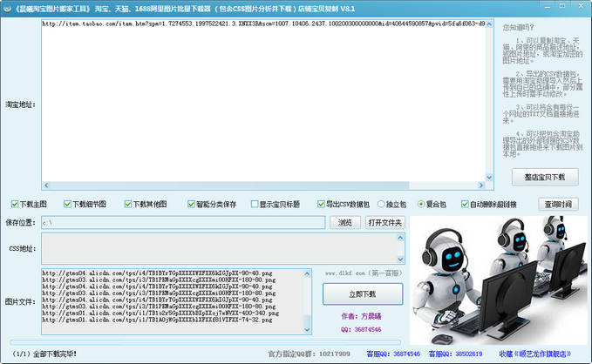Click the 图片文件 label
This screenshot has height=364, width=592.
(x=20, y=302)
